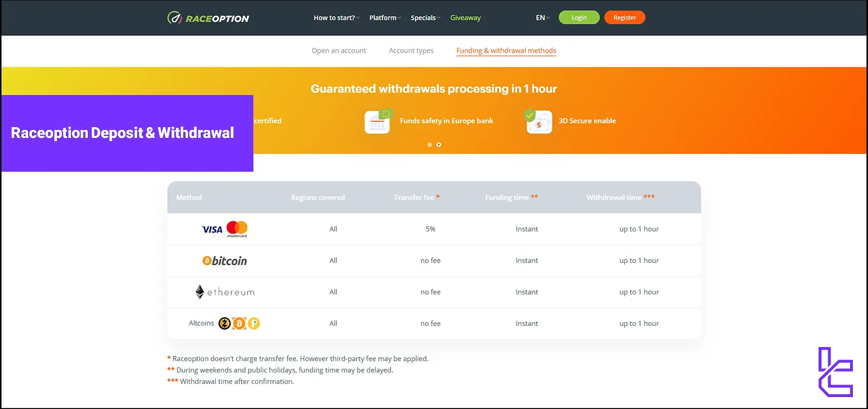Click the Visa card logo
Viewport: 868px width, 409px height.
(x=212, y=229)
